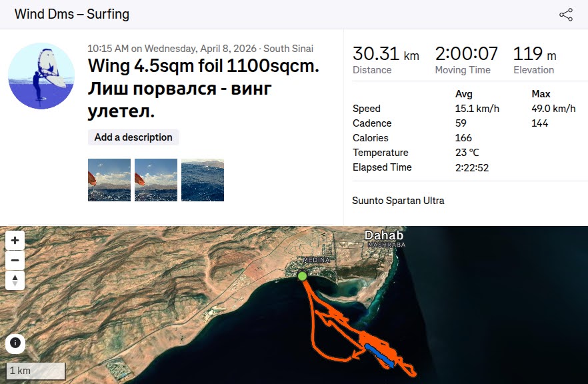Click the Suunto Spartan Ultra device name
Screen dimensions: 588x384
(x=398, y=200)
